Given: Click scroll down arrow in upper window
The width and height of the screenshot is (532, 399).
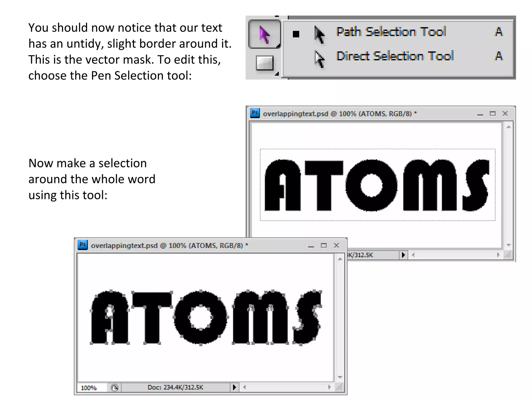Looking at the screenshot, I should click(509, 245).
